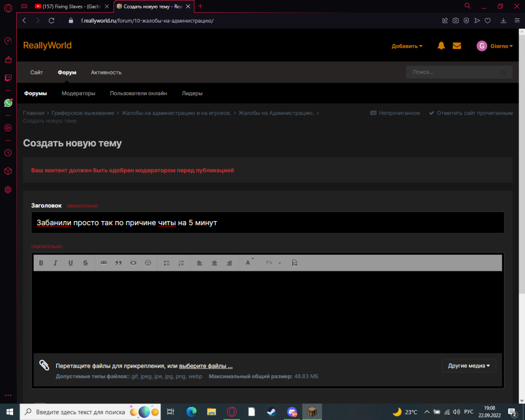Click the Windows taskbar search box
Viewport: 525px width, 420px height.
tap(90, 412)
